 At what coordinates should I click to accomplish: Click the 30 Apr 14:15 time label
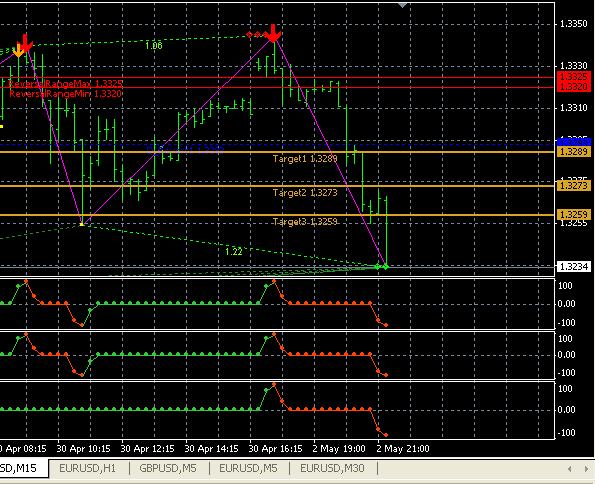coord(211,449)
